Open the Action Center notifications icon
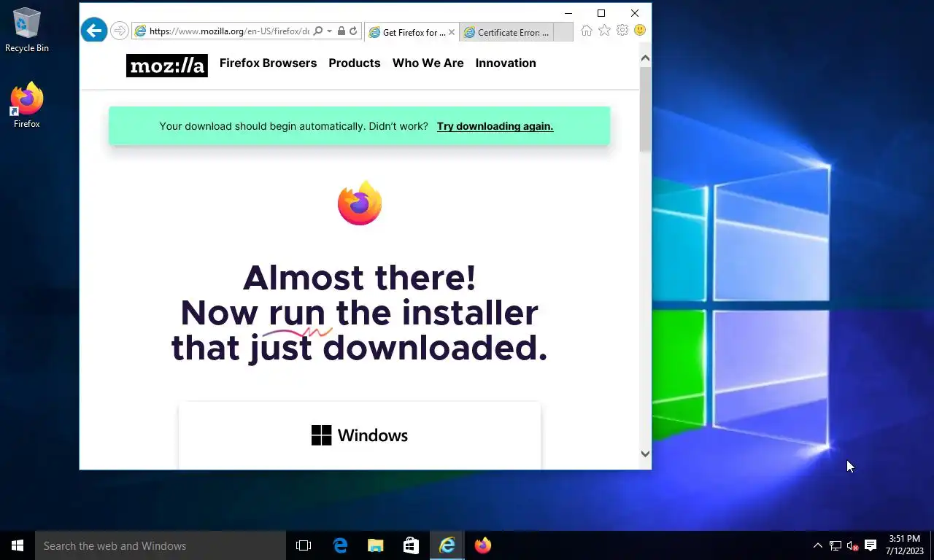934x560 pixels. tap(870, 545)
